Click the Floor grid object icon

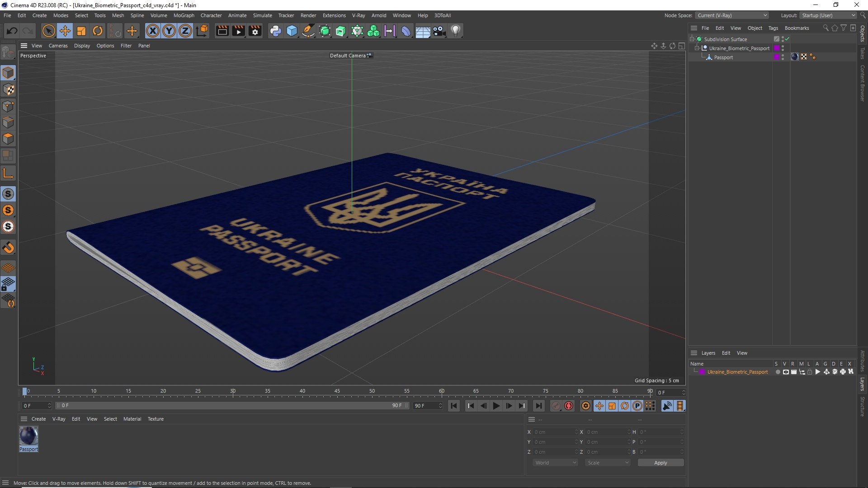[423, 31]
